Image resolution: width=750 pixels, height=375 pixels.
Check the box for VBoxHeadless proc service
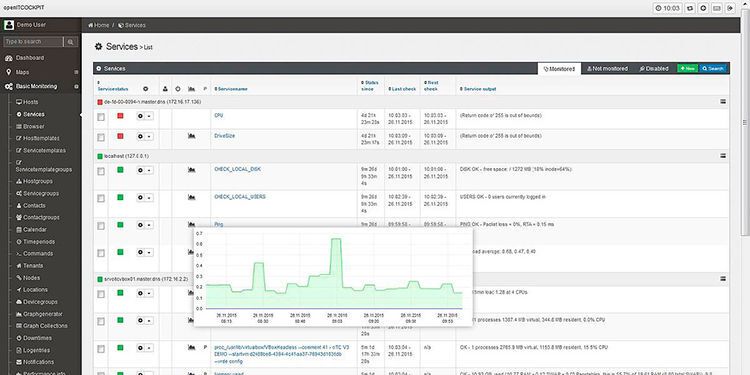click(101, 349)
